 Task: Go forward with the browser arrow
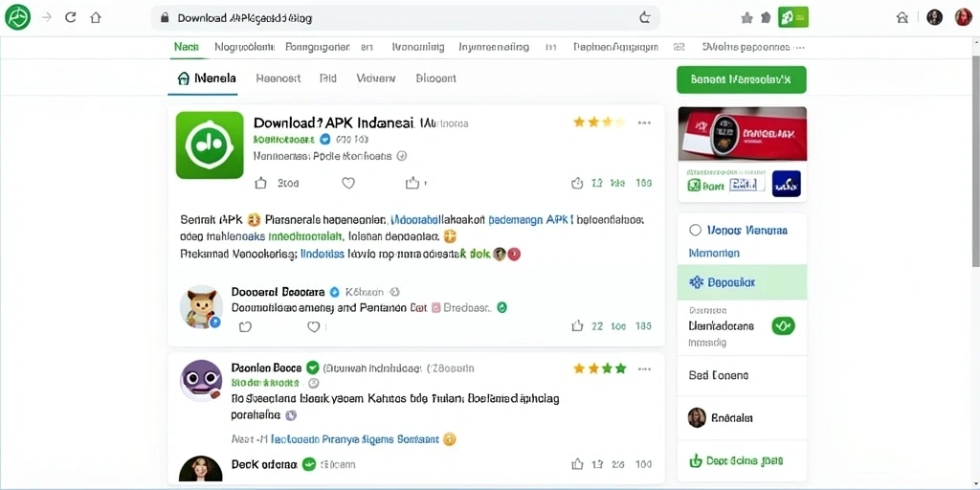coord(46,17)
